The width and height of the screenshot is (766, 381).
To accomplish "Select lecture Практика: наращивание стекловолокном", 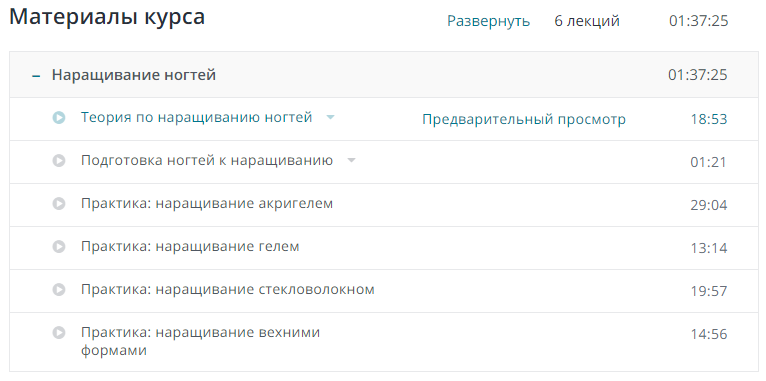I will [x=228, y=289].
